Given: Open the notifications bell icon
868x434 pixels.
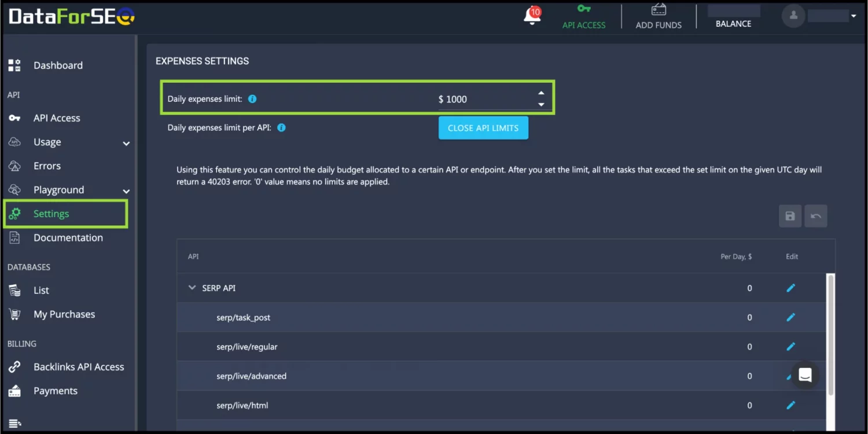Looking at the screenshot, I should click(532, 16).
